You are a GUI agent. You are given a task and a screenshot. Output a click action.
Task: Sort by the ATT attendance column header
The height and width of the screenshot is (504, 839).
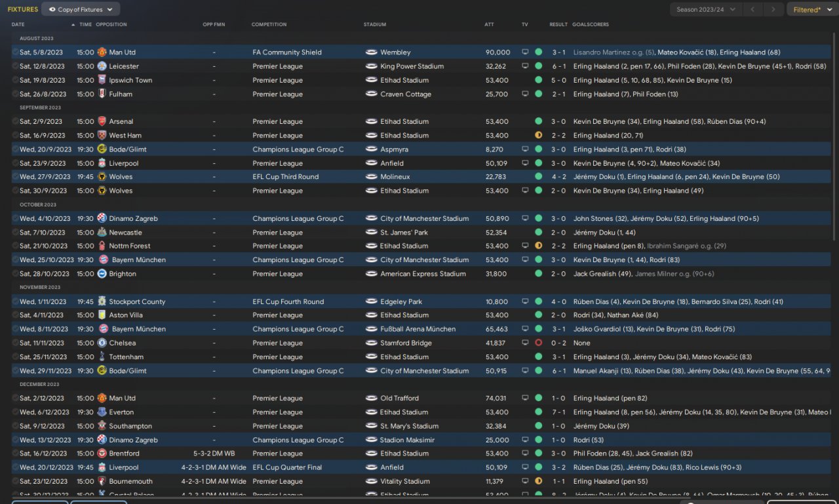tap(489, 25)
